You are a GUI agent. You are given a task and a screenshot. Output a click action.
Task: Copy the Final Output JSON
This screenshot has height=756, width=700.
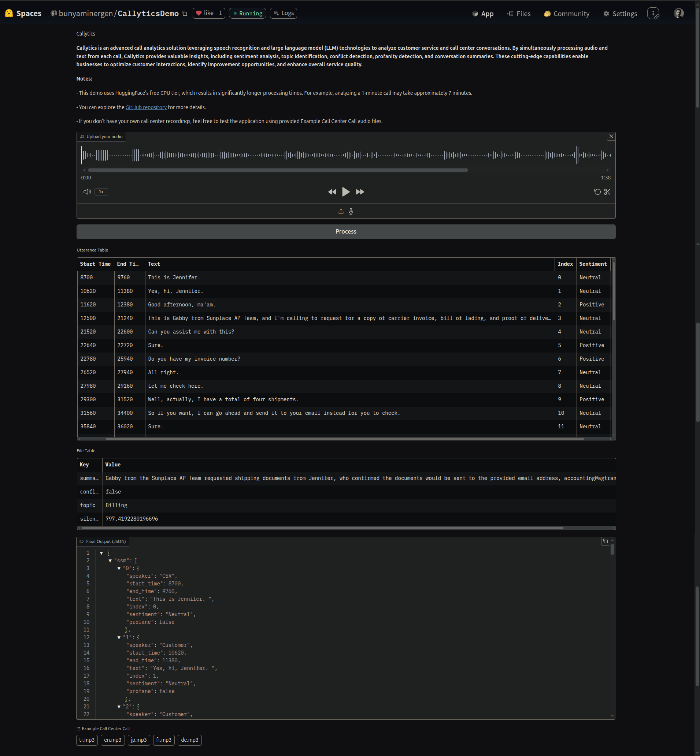pos(605,541)
